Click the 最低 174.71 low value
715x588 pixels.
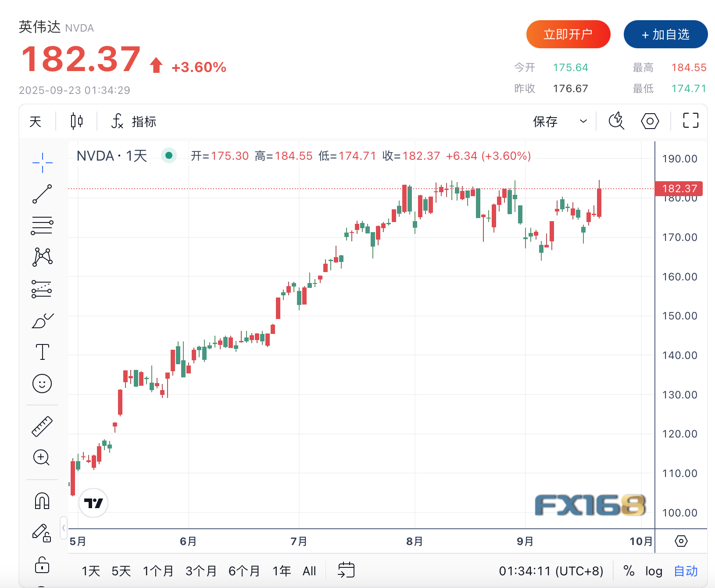689,89
